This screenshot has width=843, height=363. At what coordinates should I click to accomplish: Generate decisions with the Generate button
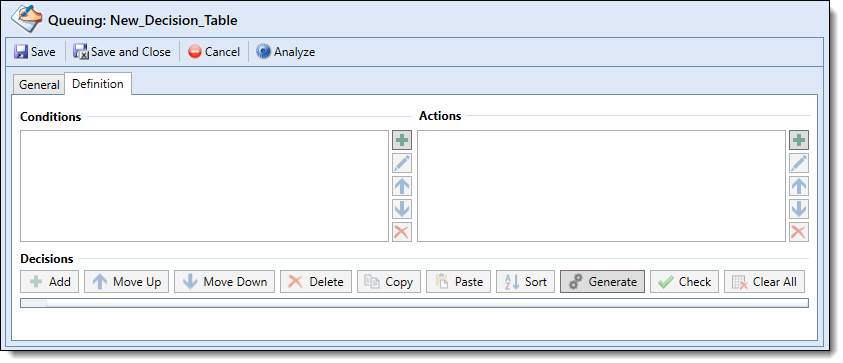pos(602,282)
